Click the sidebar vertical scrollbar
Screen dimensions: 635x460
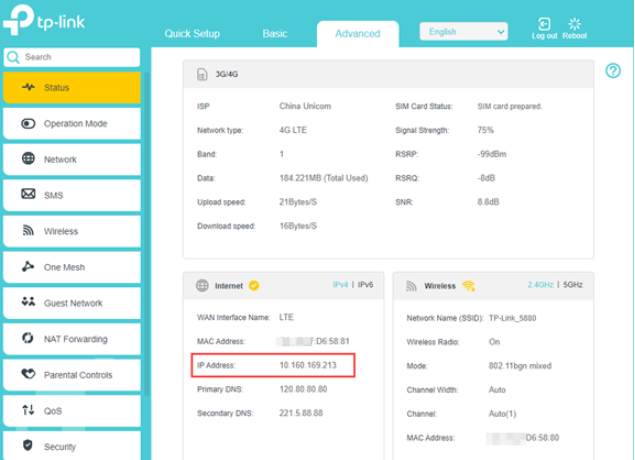point(147,235)
